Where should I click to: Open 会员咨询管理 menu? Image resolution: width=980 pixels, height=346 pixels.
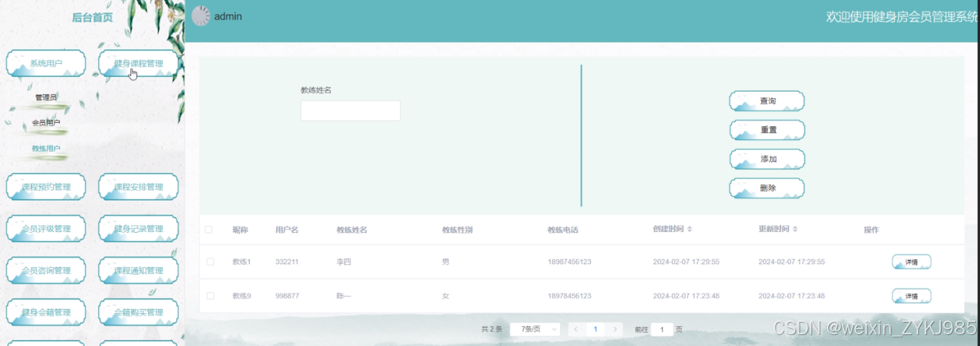(x=46, y=270)
